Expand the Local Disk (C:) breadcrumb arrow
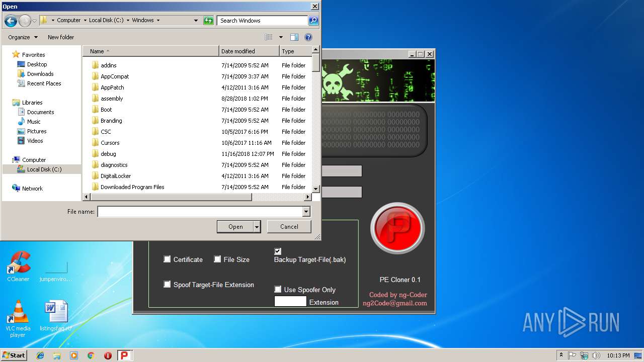 click(x=128, y=21)
